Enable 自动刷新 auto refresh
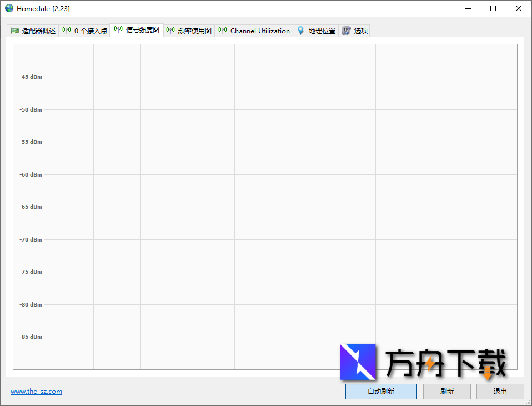The width and height of the screenshot is (532, 406). click(x=381, y=391)
